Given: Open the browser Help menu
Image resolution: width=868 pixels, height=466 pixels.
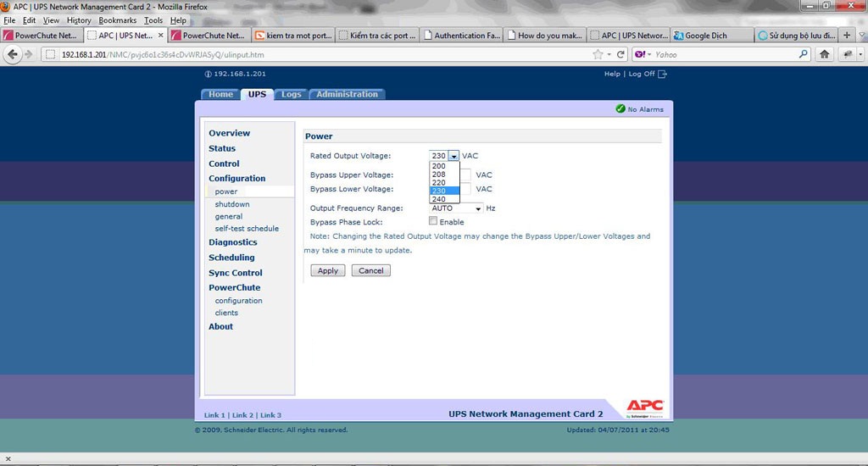Looking at the screenshot, I should (x=178, y=20).
